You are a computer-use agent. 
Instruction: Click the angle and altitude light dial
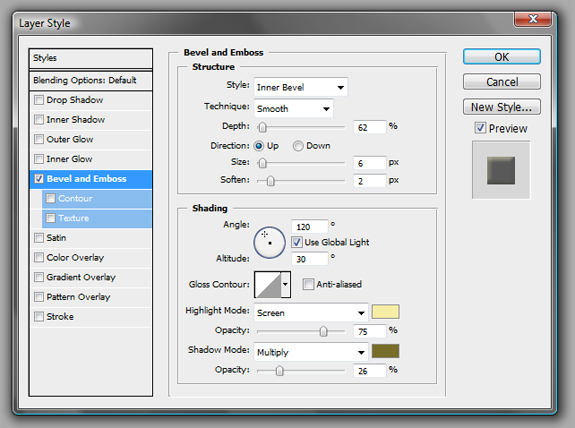pyautogui.click(x=270, y=242)
